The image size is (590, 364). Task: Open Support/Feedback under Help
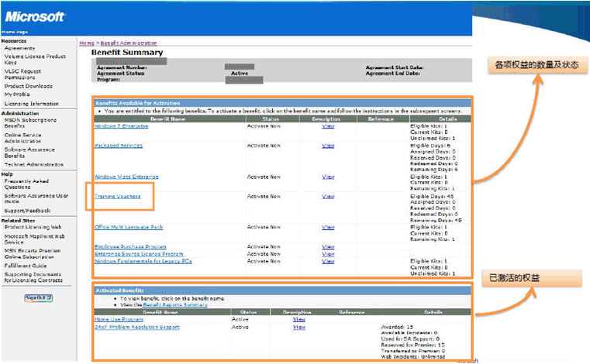27,211
